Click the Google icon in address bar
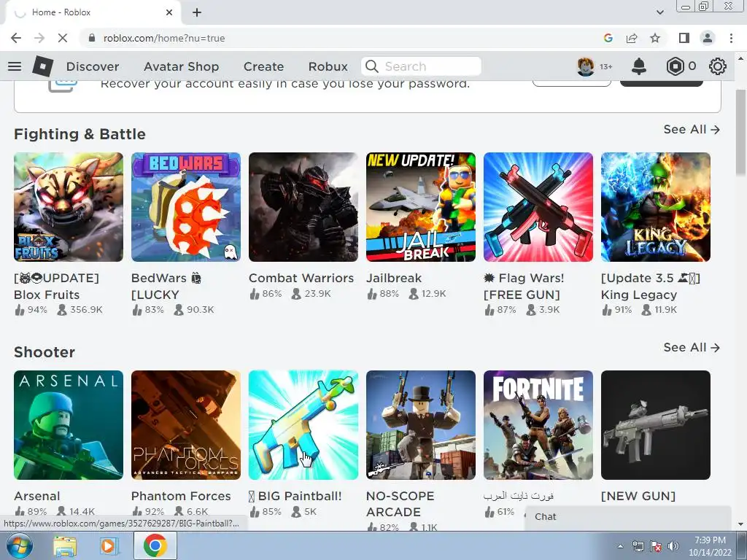 [x=608, y=38]
